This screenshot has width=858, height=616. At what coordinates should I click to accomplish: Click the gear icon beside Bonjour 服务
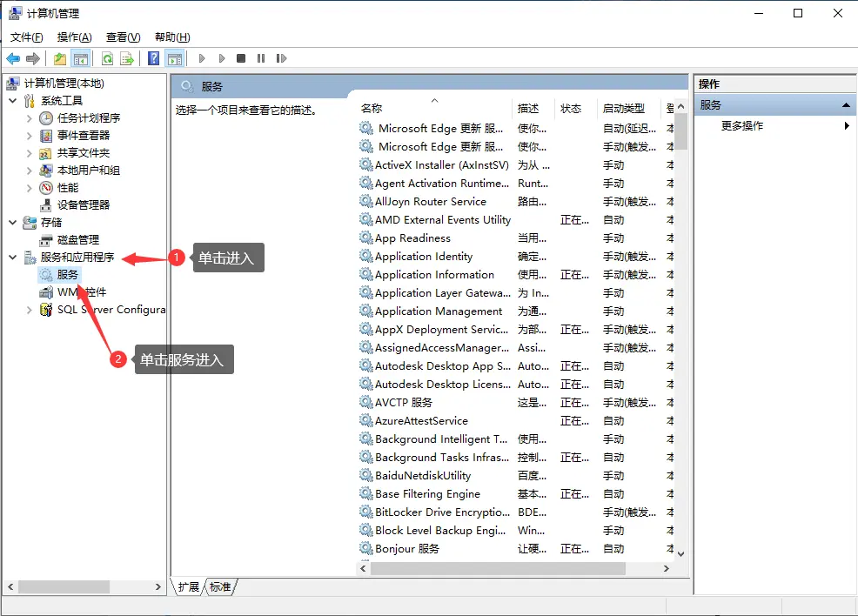coord(366,548)
